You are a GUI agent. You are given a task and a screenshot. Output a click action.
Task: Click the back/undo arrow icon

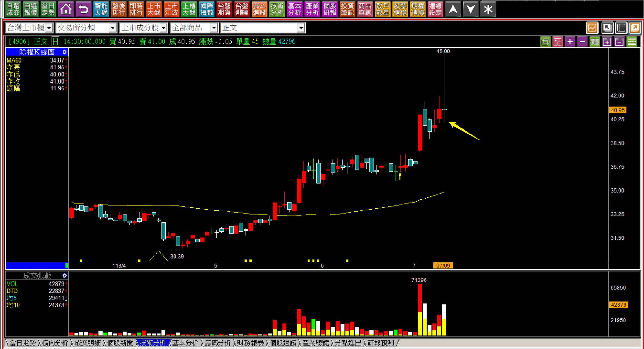coord(83,9)
